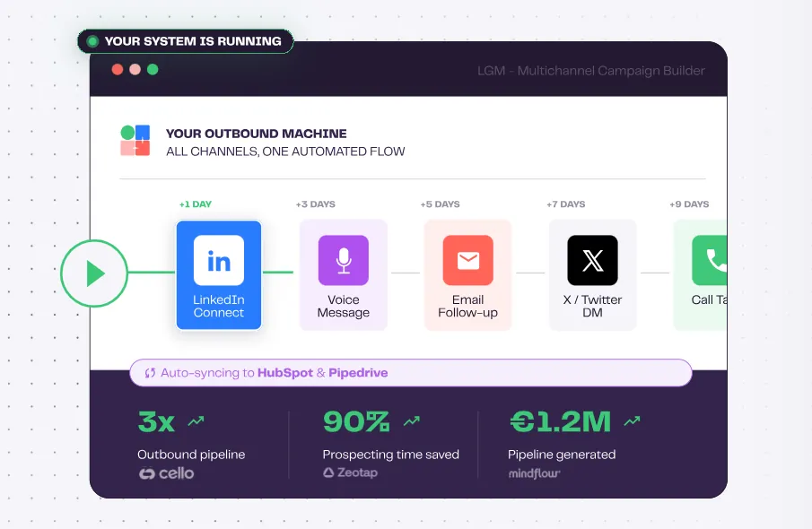Open the Email Follow-up envelope icon
Viewport: 812px width, 529px height.
click(x=467, y=260)
